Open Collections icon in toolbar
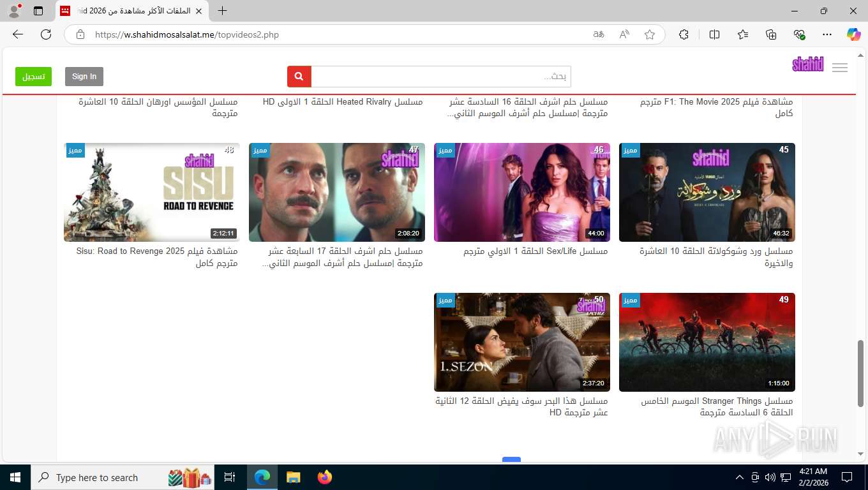This screenshot has width=868, height=490. point(771,34)
